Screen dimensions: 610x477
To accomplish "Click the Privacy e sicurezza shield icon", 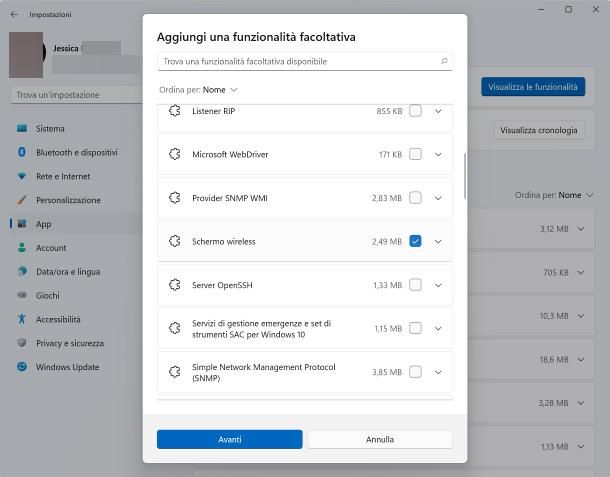I will tap(22, 343).
